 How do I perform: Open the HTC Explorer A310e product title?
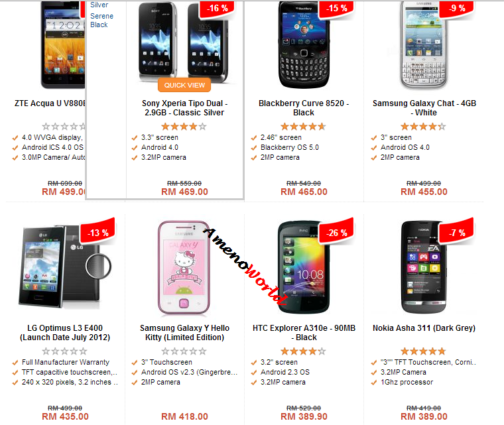click(x=304, y=333)
